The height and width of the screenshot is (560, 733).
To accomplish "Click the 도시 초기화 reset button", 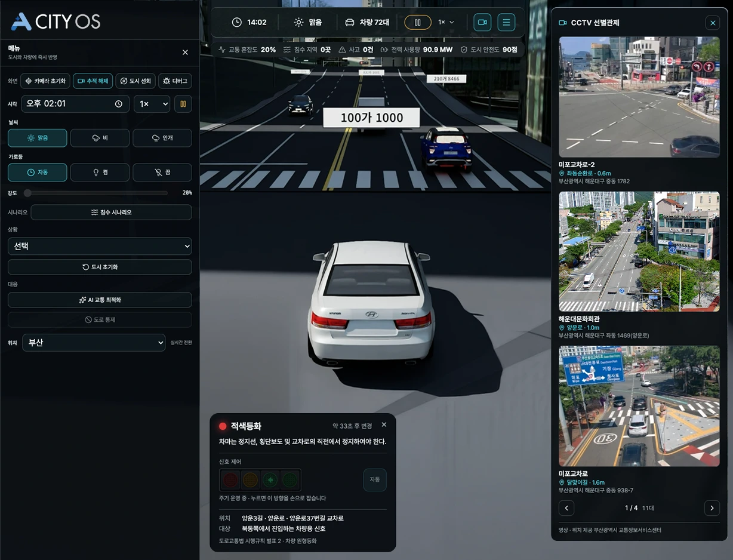I will click(100, 267).
